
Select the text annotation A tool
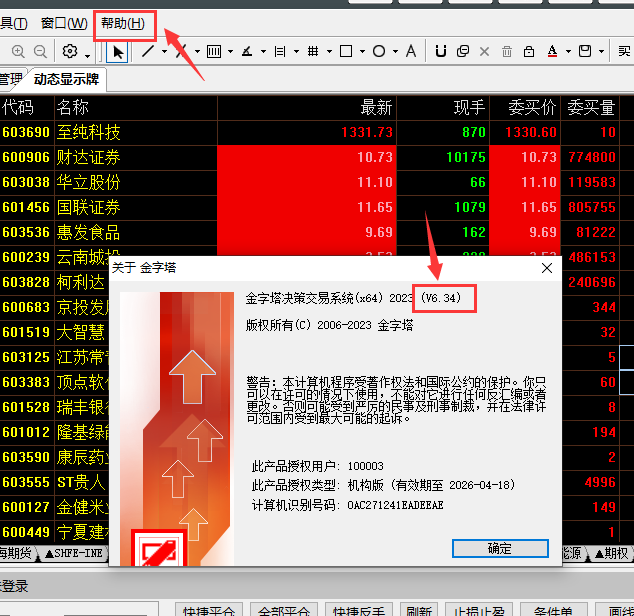click(411, 52)
